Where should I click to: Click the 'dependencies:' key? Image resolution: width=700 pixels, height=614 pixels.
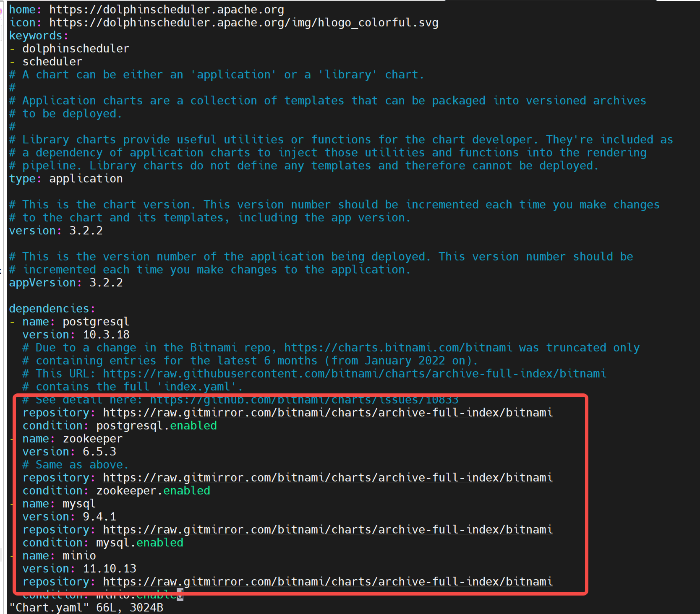[x=52, y=309]
